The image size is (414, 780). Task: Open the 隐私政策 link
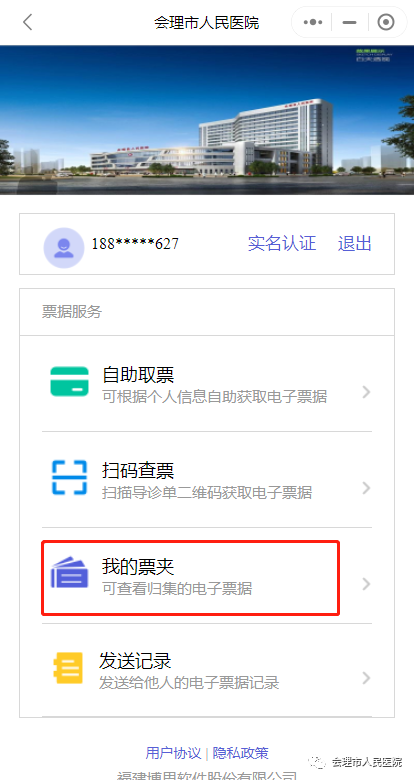pyautogui.click(x=241, y=753)
